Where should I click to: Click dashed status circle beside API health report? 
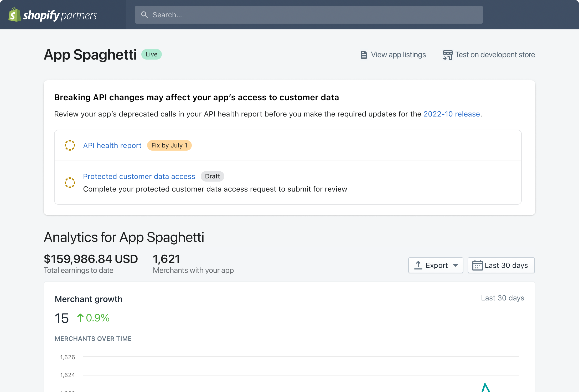coord(70,145)
